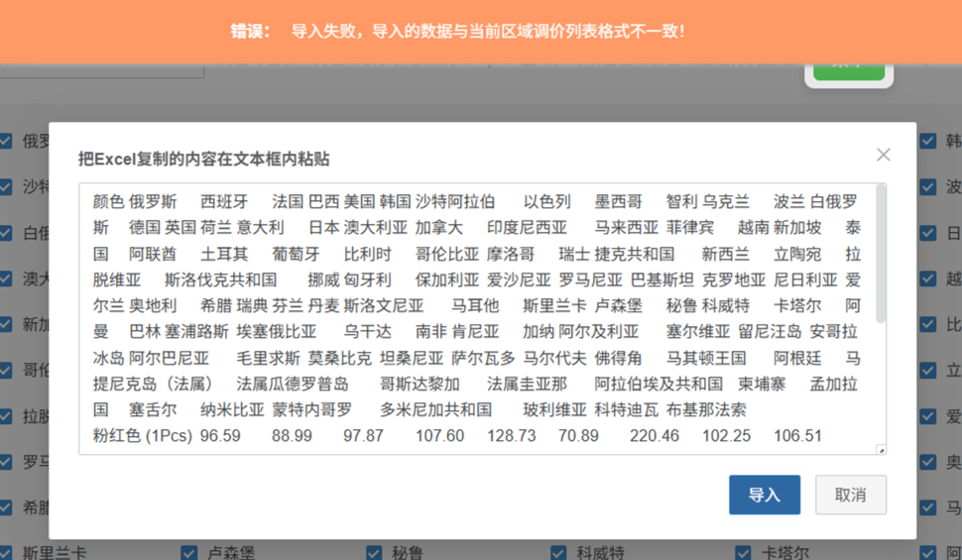Uncheck the 澳大 checkbox on the left
The width and height of the screenshot is (962, 560).
point(6,279)
